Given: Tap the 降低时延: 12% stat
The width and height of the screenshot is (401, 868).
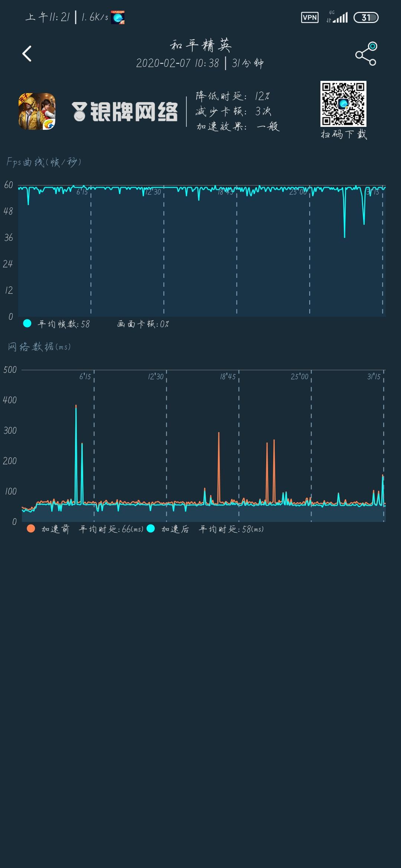Looking at the screenshot, I should click(233, 96).
